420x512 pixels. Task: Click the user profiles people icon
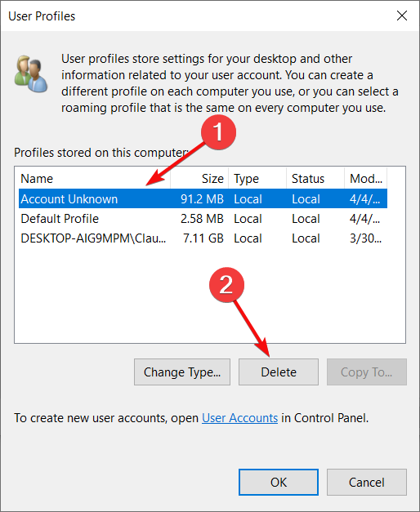[x=31, y=73]
